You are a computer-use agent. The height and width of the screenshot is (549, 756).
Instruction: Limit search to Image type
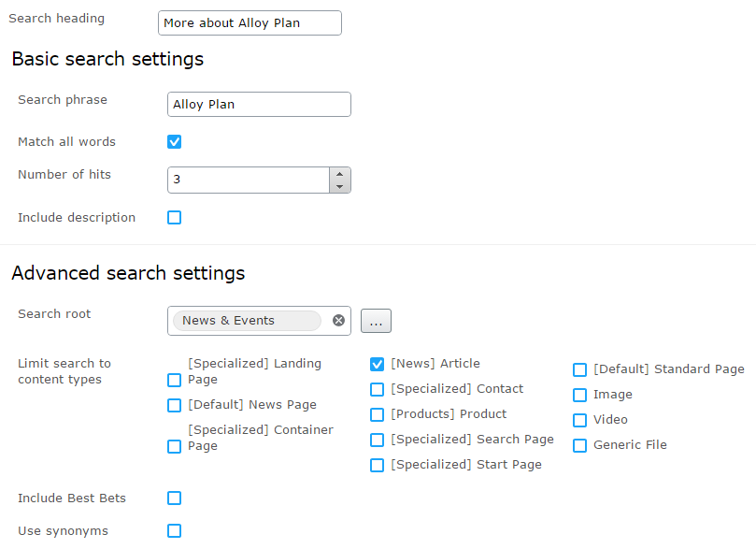pyautogui.click(x=579, y=395)
